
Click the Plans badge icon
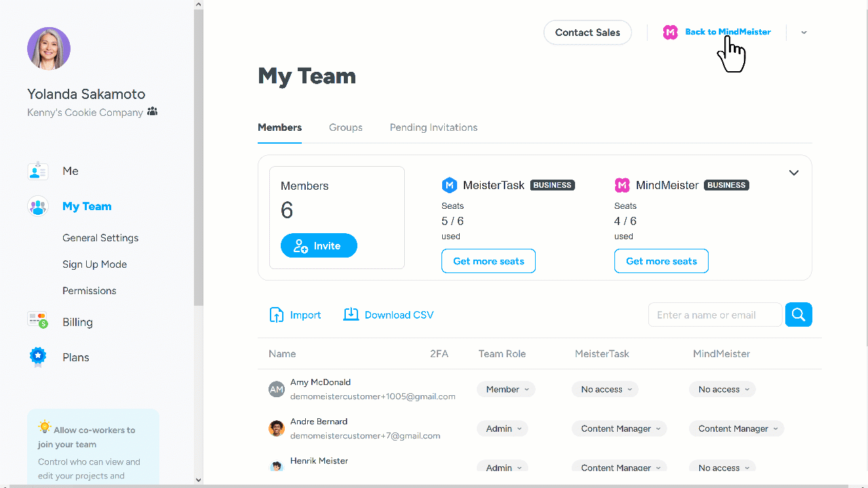[38, 357]
